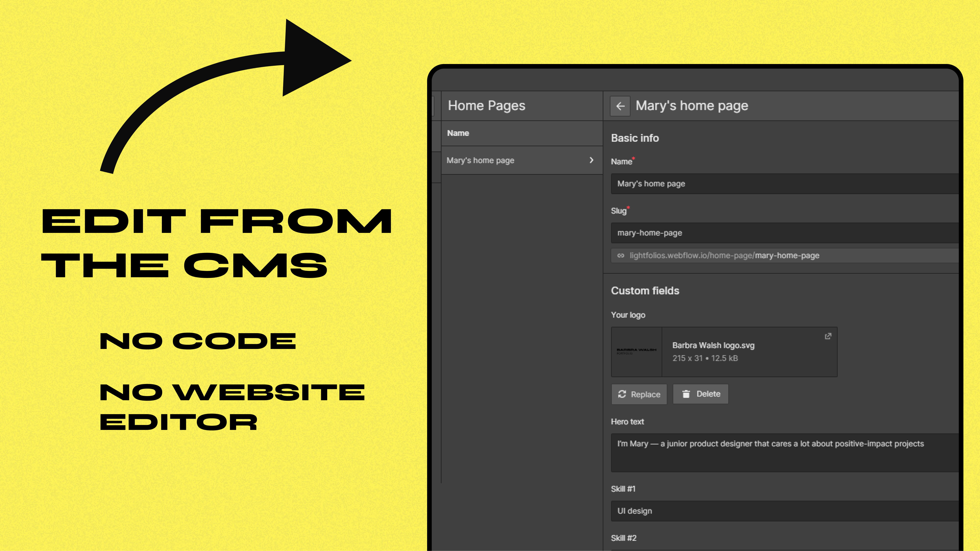Click the Name column header
This screenshot has height=551, width=980.
(458, 133)
